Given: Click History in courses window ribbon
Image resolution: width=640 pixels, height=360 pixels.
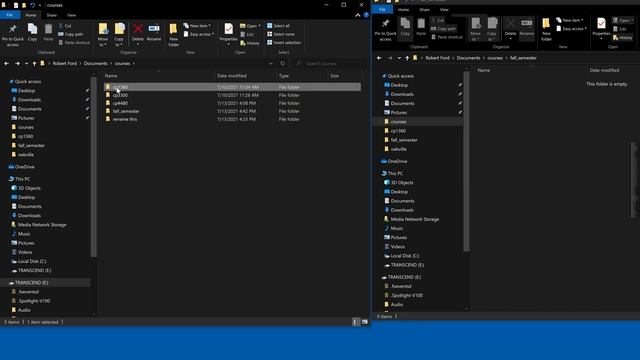Looking at the screenshot, I should point(250,43).
